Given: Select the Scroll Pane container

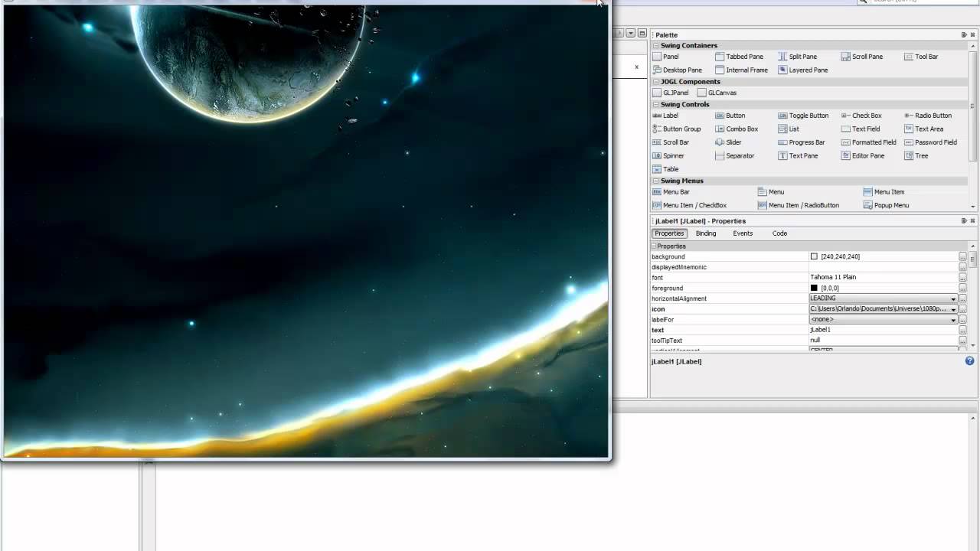Looking at the screenshot, I should click(861, 57).
